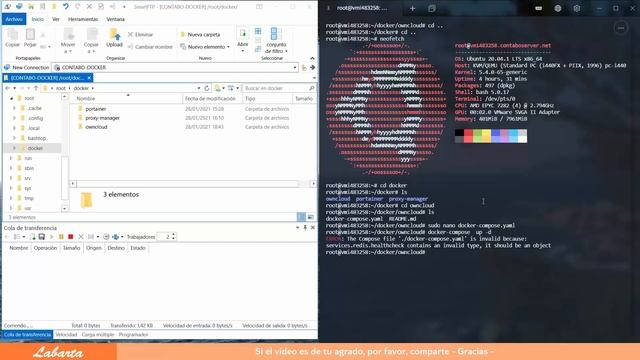Click the Estado column header in the queue
Screen dimensions: 640x360
(x=138, y=248)
